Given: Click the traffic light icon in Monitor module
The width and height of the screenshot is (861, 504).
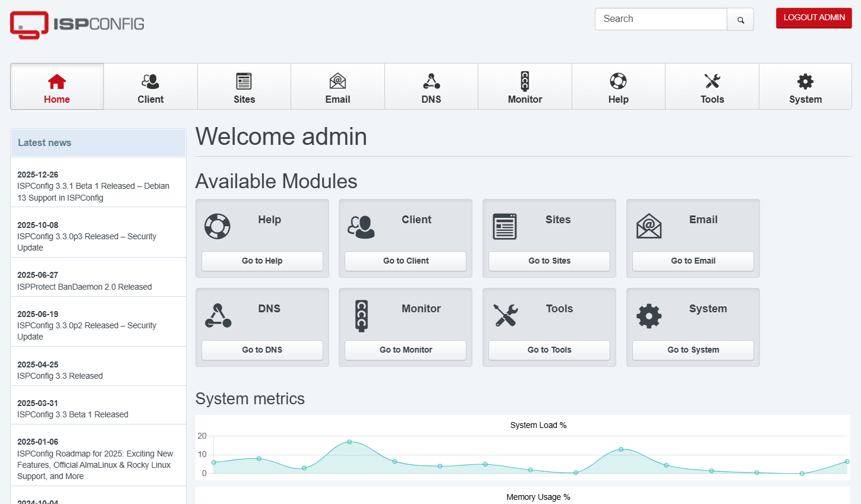Looking at the screenshot, I should click(x=361, y=315).
